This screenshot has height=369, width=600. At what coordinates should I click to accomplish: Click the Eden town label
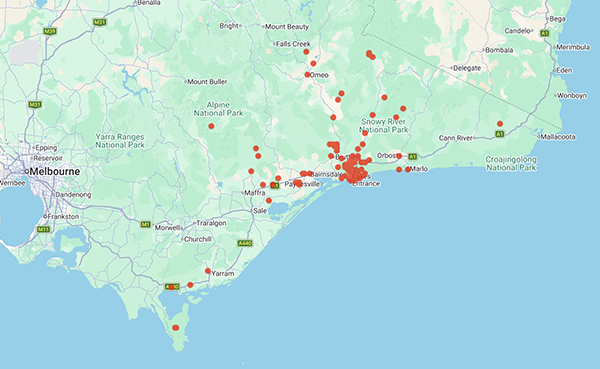pos(564,70)
